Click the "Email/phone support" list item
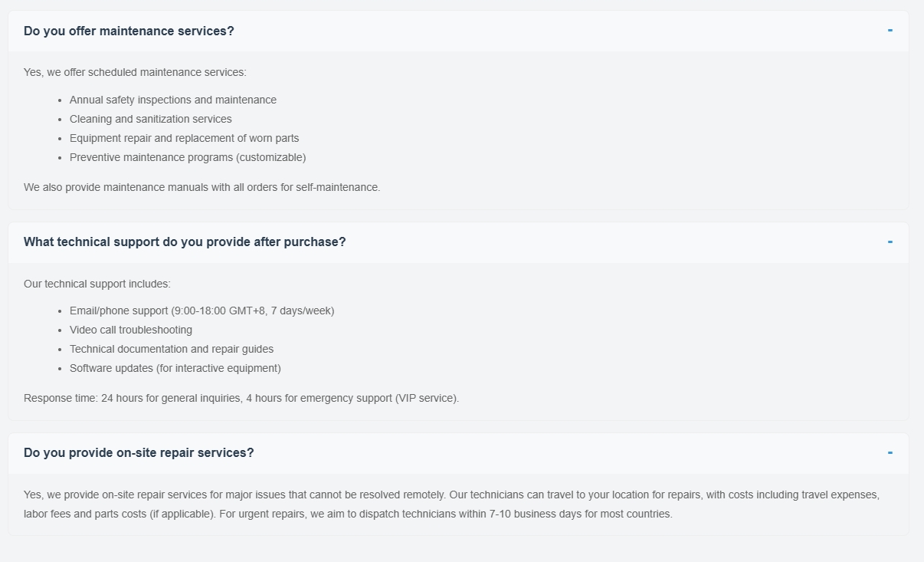This screenshot has width=924, height=562. point(202,311)
